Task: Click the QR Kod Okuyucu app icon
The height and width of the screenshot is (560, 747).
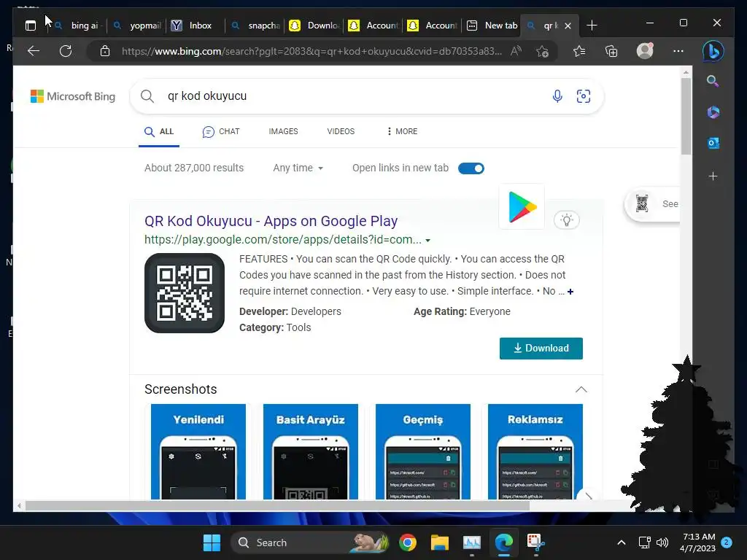Action: (185, 293)
